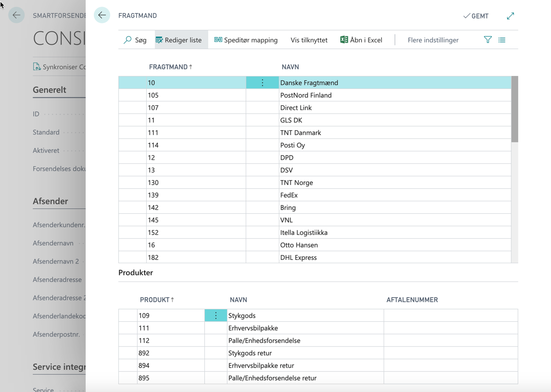The width and height of the screenshot is (551, 392).
Task: Click the carrier list vertical scrollbar
Action: coord(514,109)
